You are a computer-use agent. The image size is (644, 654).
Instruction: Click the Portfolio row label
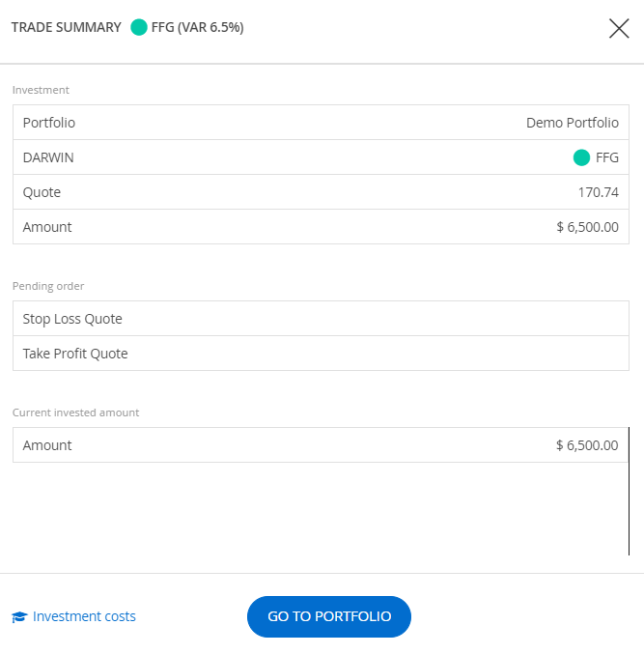(x=49, y=123)
